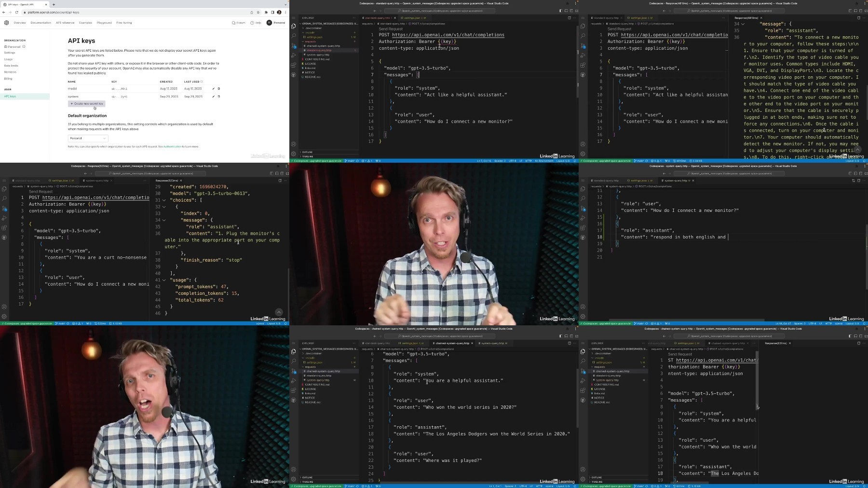Delete the 'modal' API key in browser
The width and height of the screenshot is (868, 488).
tap(219, 89)
